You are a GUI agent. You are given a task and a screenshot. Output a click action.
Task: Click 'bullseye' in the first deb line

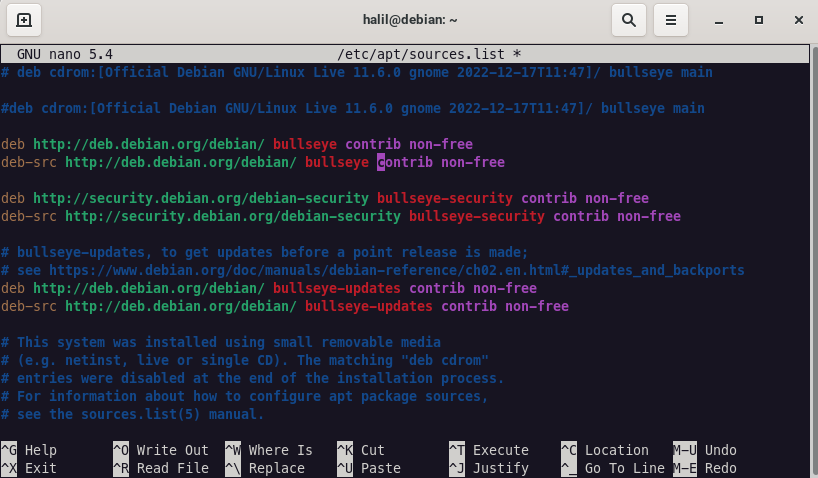[305, 144]
